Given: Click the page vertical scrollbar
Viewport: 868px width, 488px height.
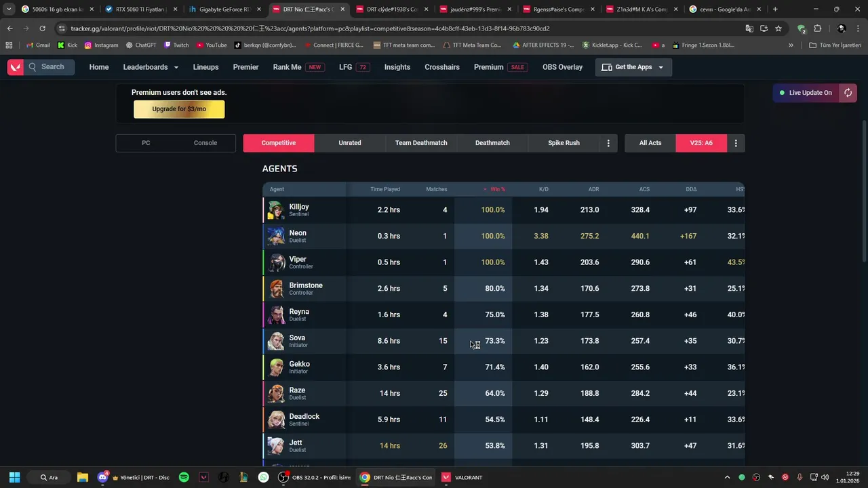Looking at the screenshot, I should coord(864,190).
